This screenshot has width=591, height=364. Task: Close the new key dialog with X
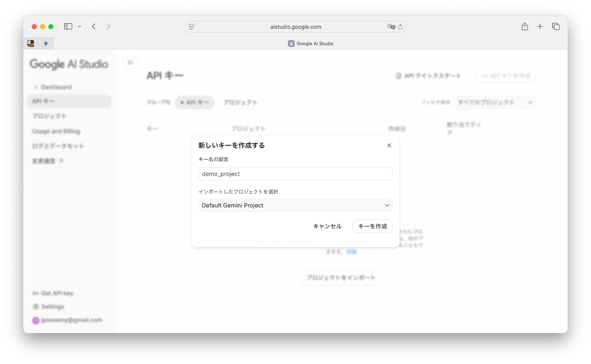(389, 145)
